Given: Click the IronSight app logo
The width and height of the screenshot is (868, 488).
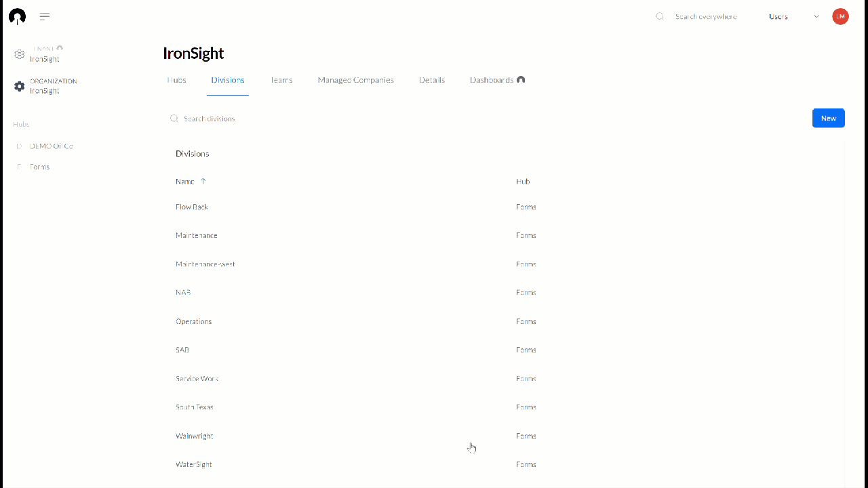Looking at the screenshot, I should click(x=16, y=16).
